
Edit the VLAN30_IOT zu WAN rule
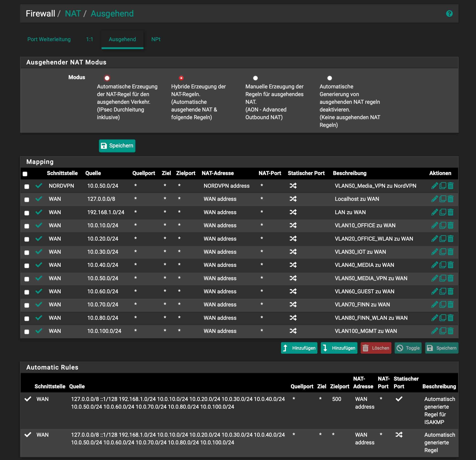434,252
